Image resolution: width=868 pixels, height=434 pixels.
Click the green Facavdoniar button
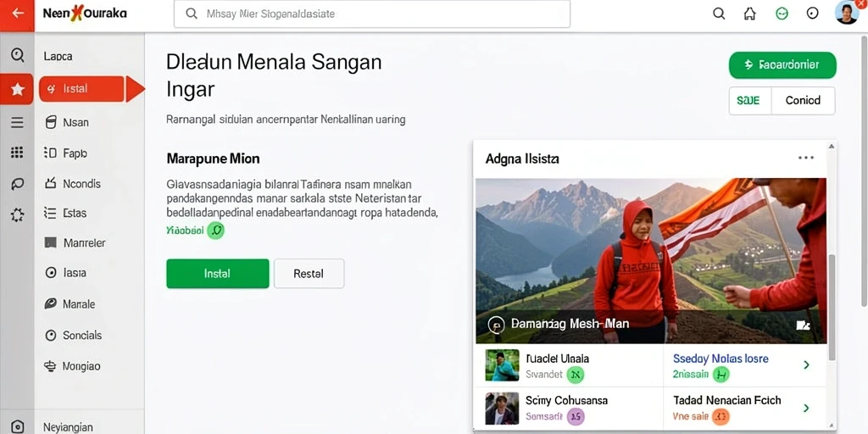click(x=782, y=65)
